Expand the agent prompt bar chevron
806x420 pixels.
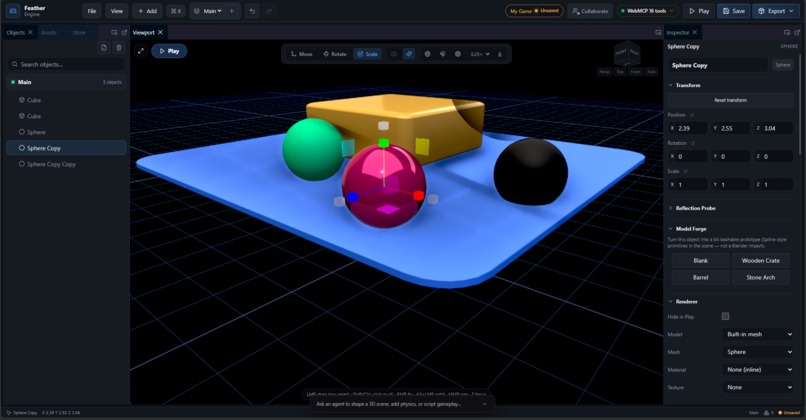pos(484,404)
